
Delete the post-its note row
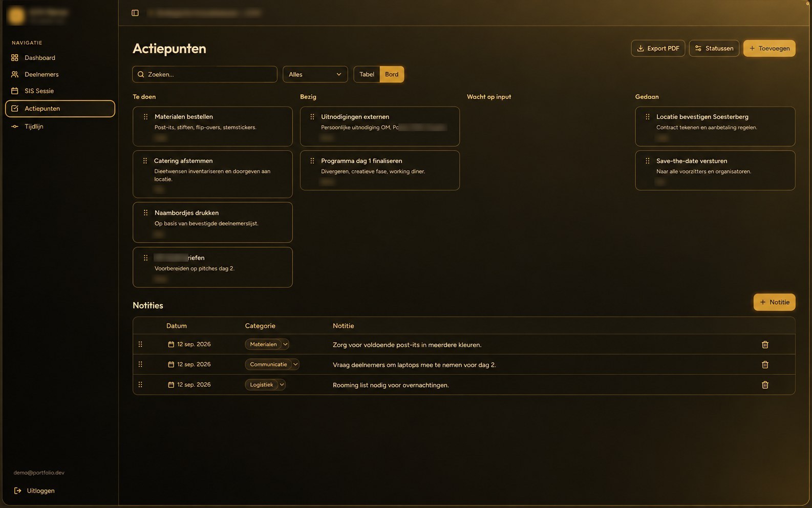pos(765,345)
